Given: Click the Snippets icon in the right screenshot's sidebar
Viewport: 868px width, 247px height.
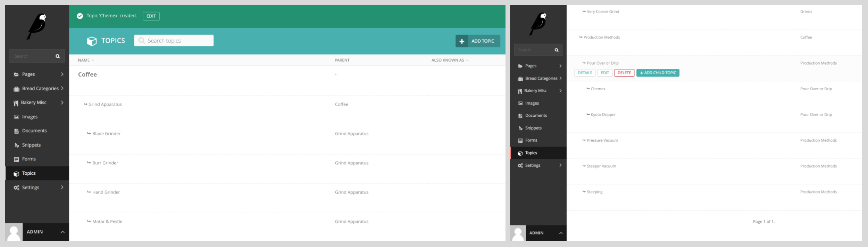Looking at the screenshot, I should pyautogui.click(x=520, y=128).
